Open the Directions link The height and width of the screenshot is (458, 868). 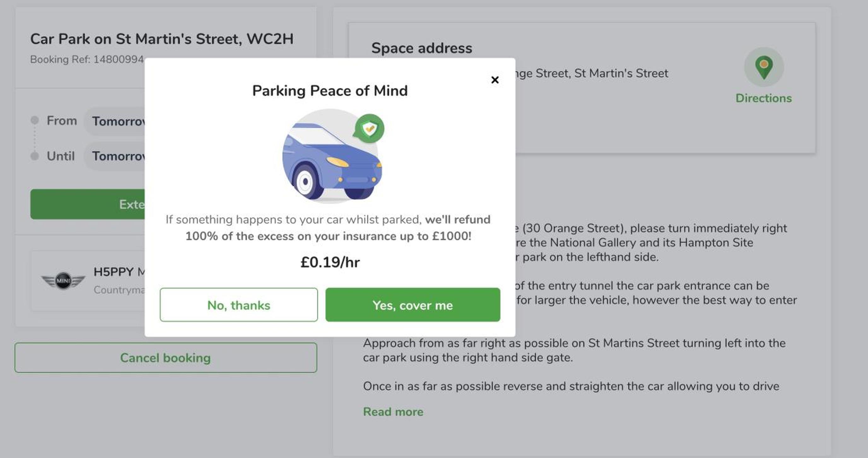coord(764,98)
